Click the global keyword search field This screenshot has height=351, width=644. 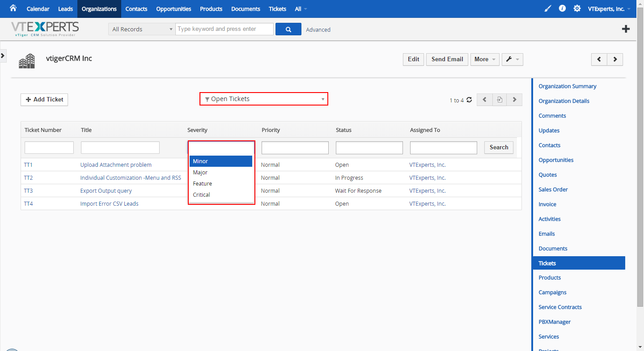225,29
